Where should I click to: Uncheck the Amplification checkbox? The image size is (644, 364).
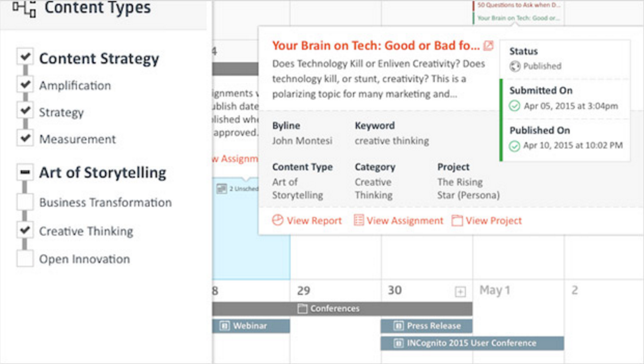click(25, 84)
